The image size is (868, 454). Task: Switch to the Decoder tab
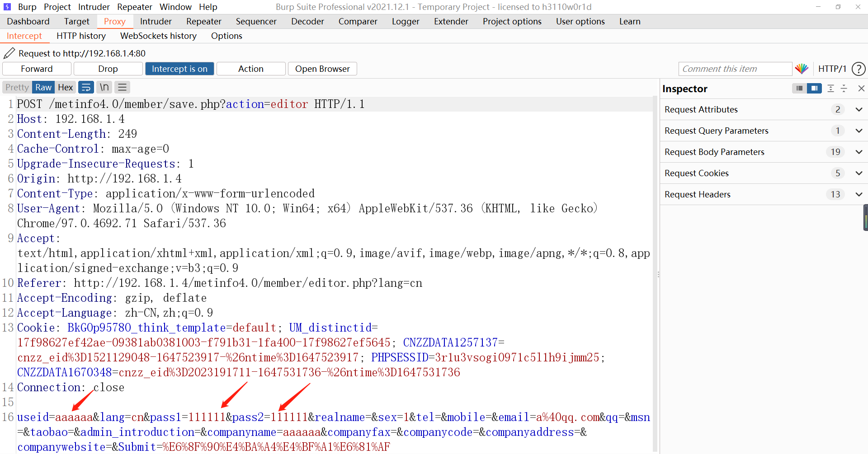[x=307, y=21]
